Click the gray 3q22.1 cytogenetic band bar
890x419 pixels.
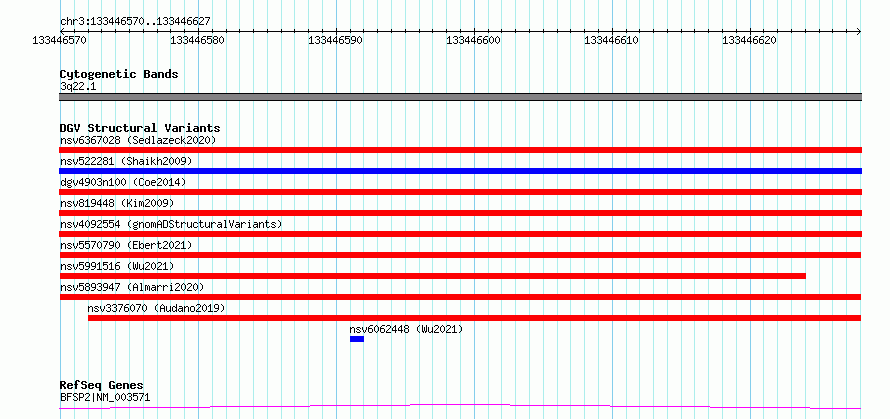[x=460, y=97]
